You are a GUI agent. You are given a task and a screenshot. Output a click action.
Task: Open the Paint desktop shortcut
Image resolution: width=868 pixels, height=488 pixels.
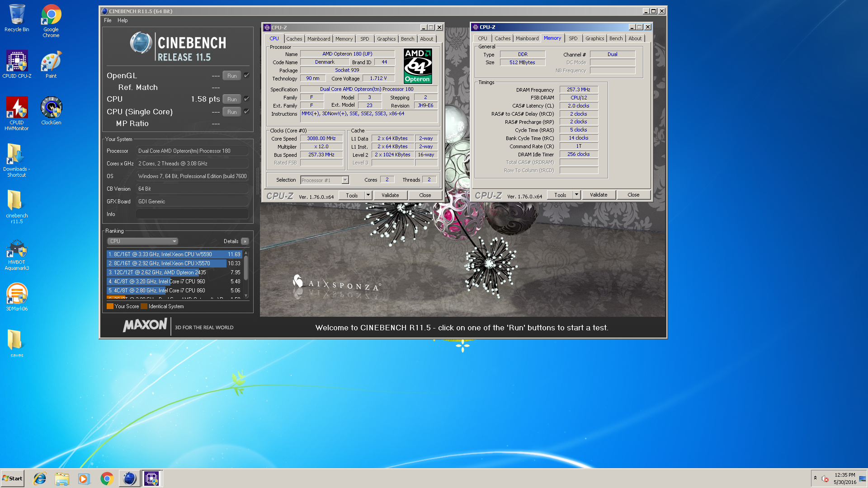click(51, 64)
